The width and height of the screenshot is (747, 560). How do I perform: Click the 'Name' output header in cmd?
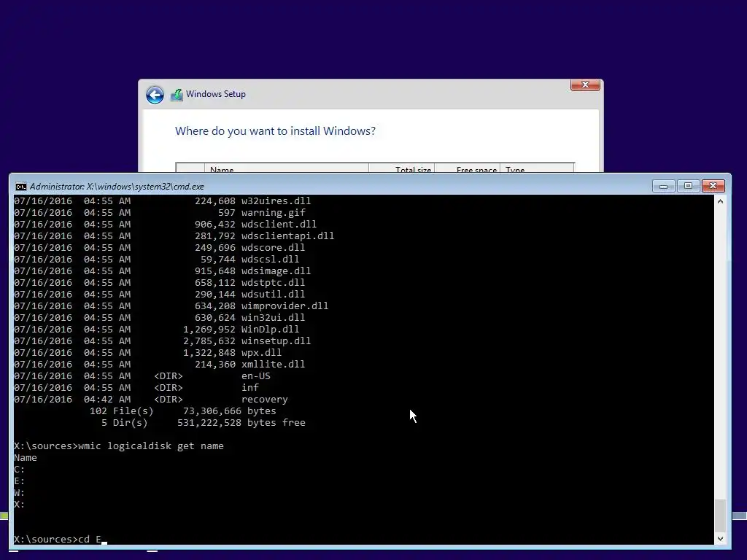[26, 458]
